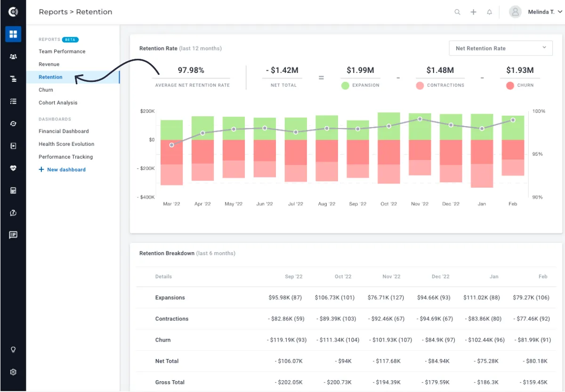
Task: Click the pink Contractions legend swatch
Action: click(x=420, y=86)
